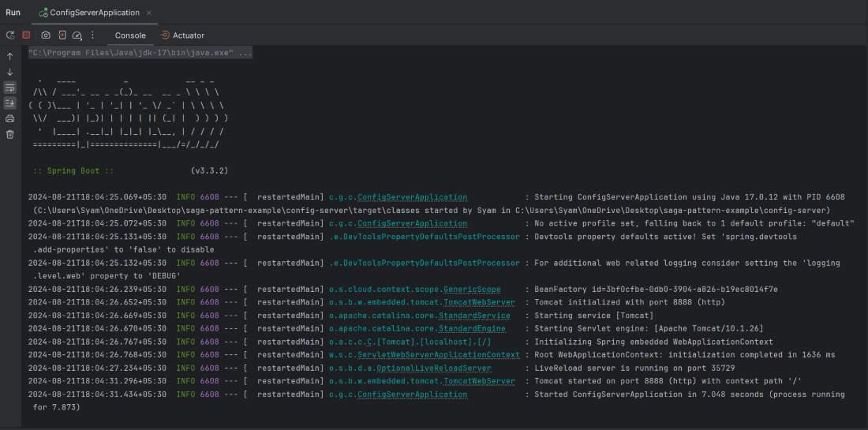Toggle soft-wrap in the console
This screenshot has width=868, height=430.
(x=10, y=88)
